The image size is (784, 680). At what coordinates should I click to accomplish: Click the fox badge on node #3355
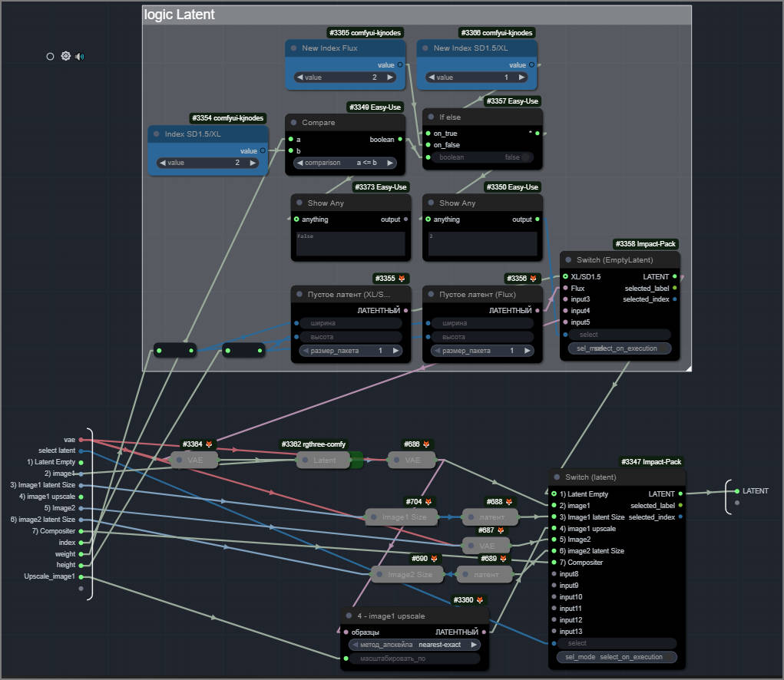[401, 278]
